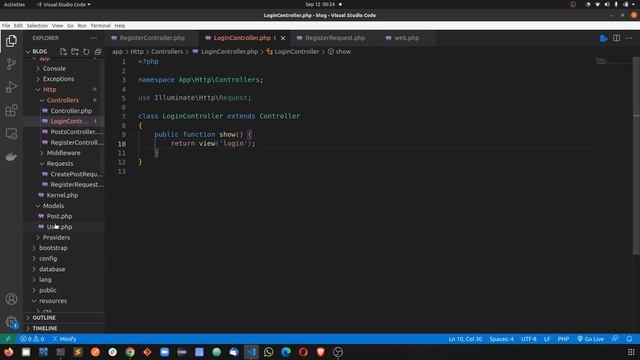Screen dimensions: 640x360
Task: Expand the Providers folder
Action: 56,238
